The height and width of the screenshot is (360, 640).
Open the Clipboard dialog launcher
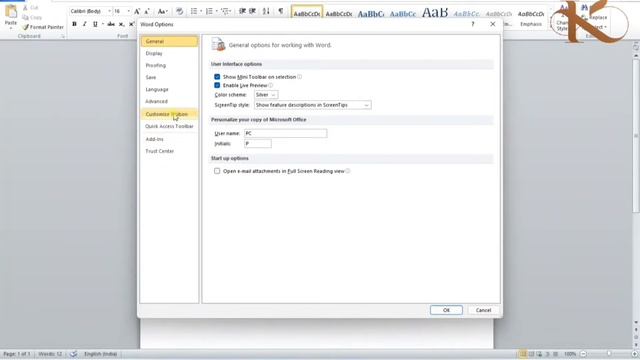click(63, 36)
